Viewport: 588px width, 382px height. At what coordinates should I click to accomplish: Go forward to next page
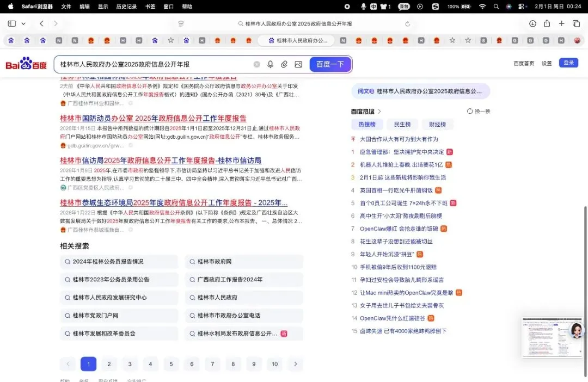(56, 23)
